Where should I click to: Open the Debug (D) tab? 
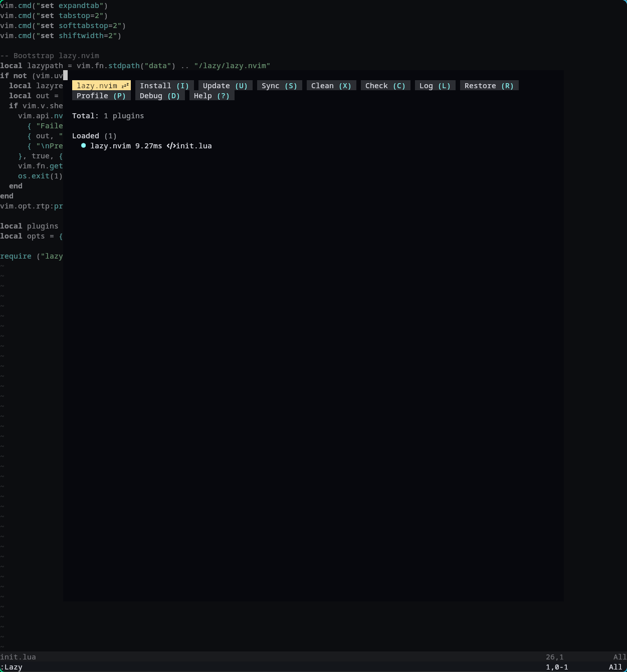pos(159,96)
